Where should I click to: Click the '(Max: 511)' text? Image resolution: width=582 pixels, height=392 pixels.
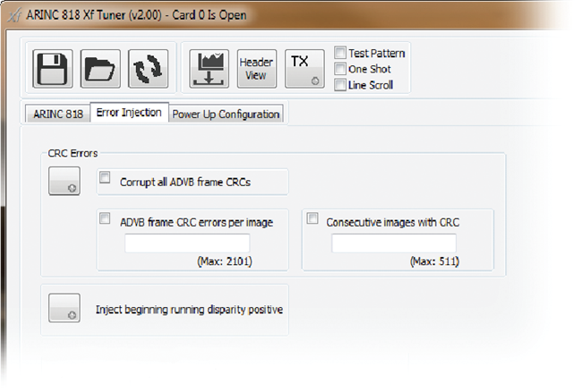pos(434,261)
